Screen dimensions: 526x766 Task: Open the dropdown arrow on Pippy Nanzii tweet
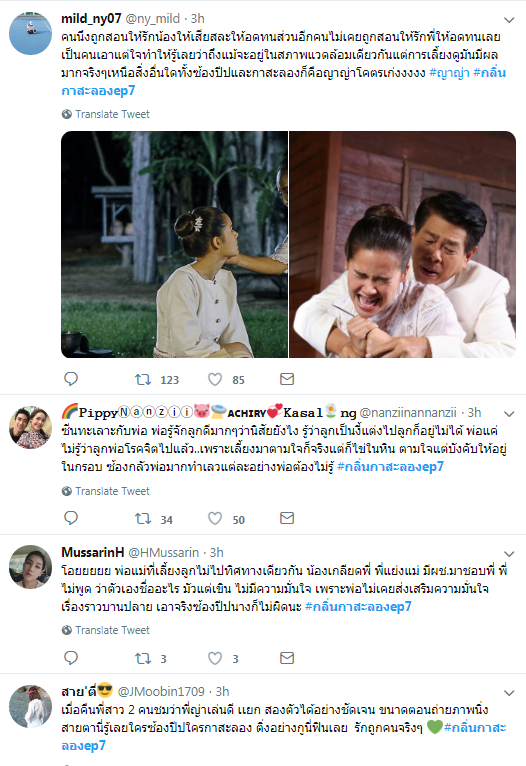(x=509, y=414)
